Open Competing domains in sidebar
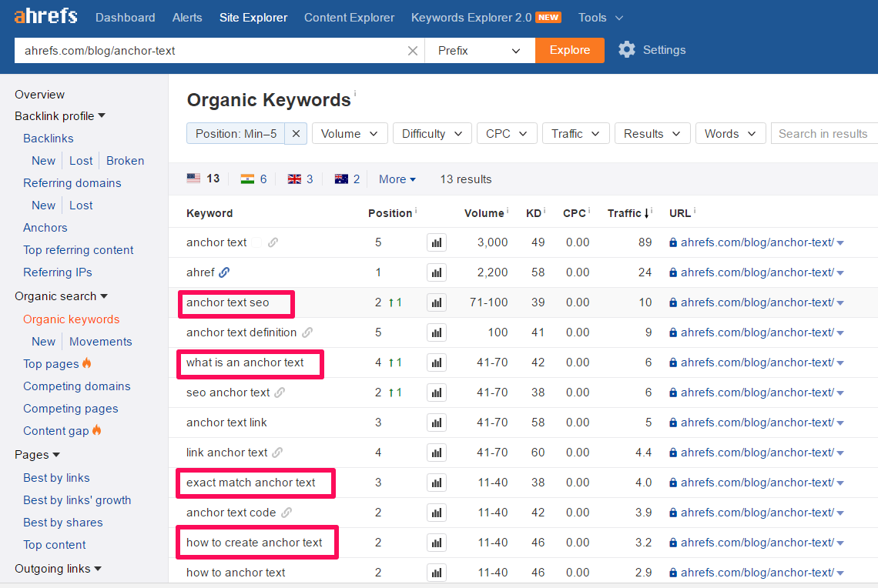878x588 pixels. (x=76, y=386)
